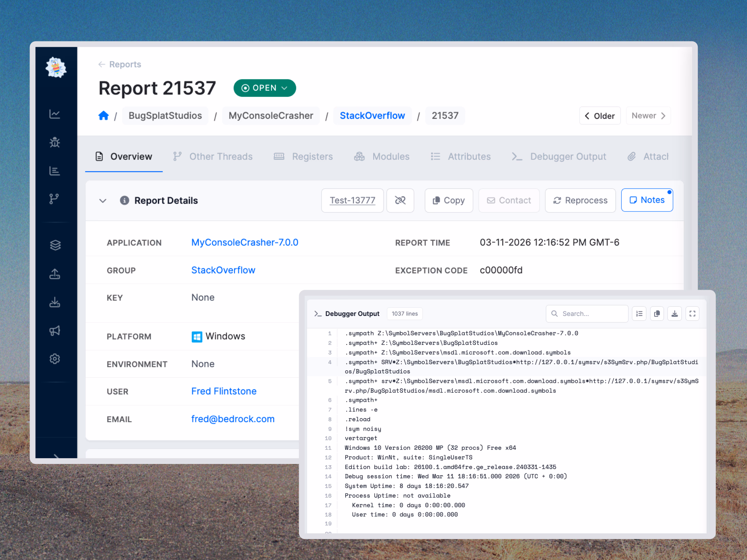Expand the sidebar with the bottom chevron
747x560 pixels.
point(56,456)
